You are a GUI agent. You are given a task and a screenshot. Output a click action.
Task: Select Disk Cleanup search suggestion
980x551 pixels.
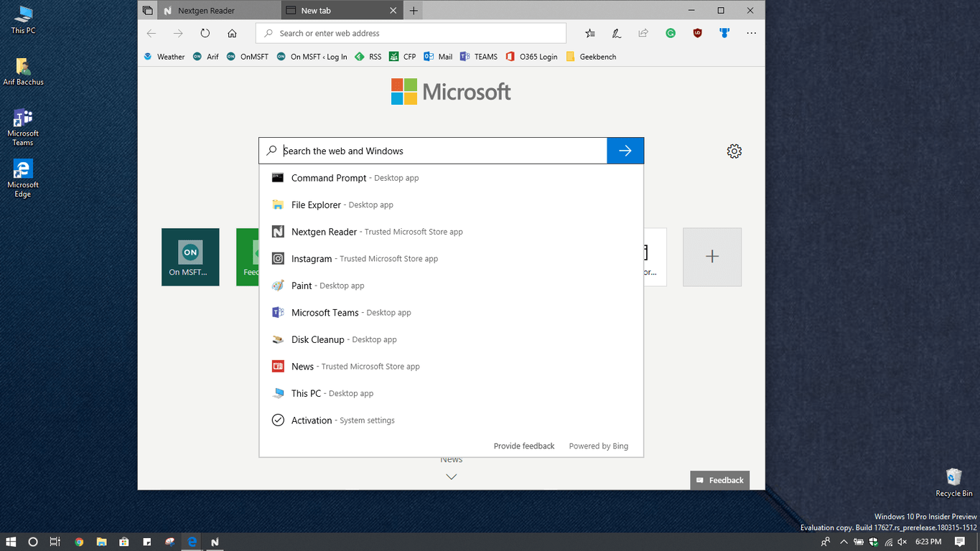451,339
